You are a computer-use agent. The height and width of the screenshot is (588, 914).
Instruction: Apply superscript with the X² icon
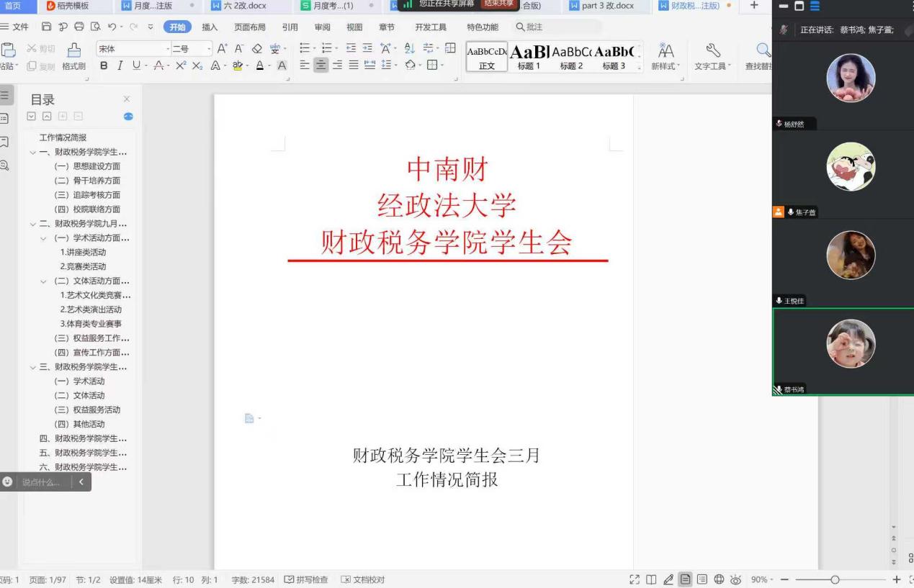[x=182, y=65]
